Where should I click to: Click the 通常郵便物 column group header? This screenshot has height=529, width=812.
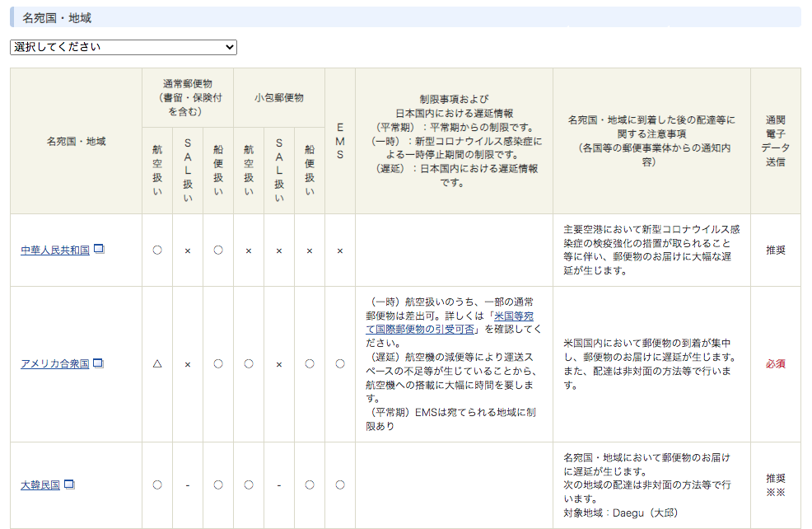(188, 97)
